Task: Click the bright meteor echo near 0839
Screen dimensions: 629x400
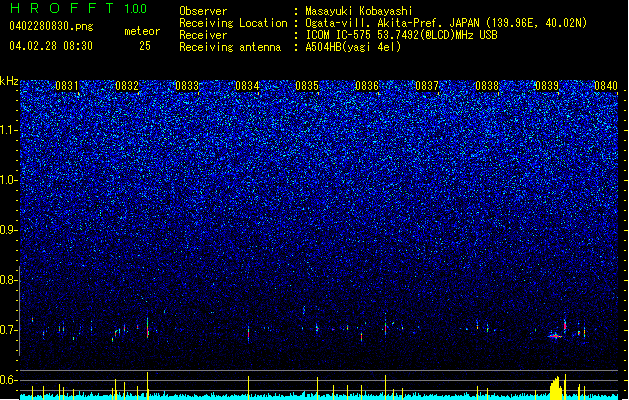Action: click(555, 336)
